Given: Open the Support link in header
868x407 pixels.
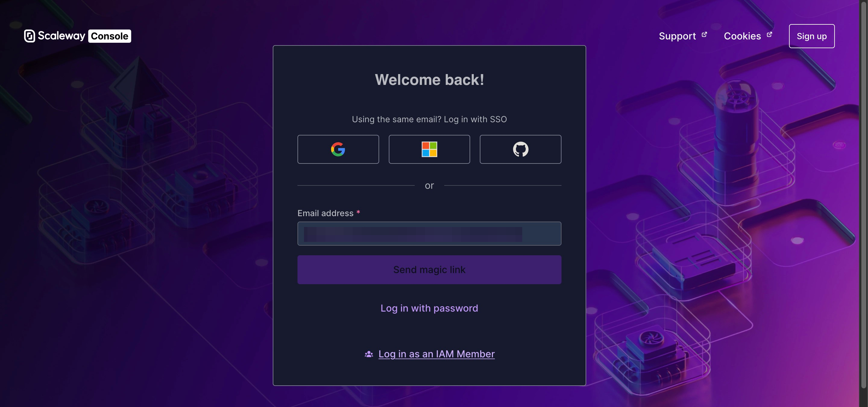Looking at the screenshot, I should click(x=677, y=36).
